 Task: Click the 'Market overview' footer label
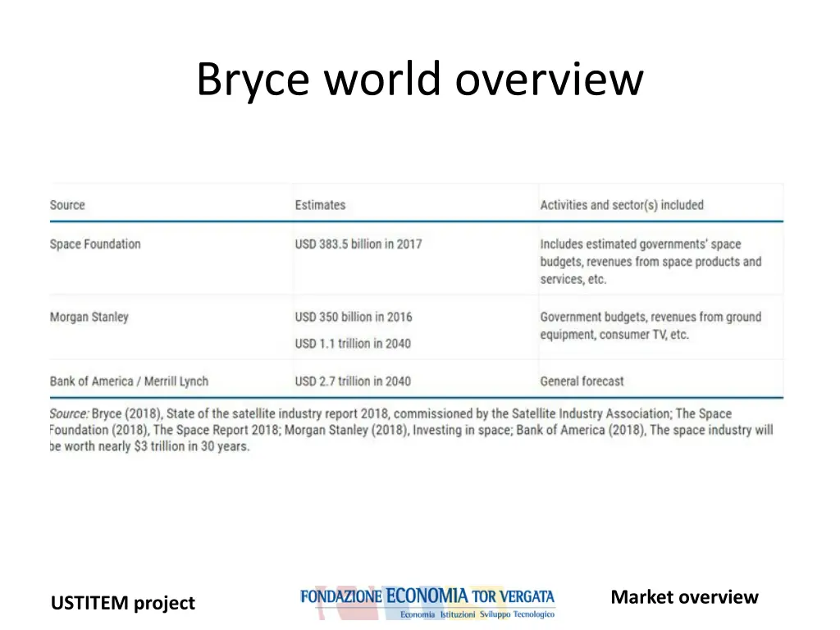click(685, 597)
